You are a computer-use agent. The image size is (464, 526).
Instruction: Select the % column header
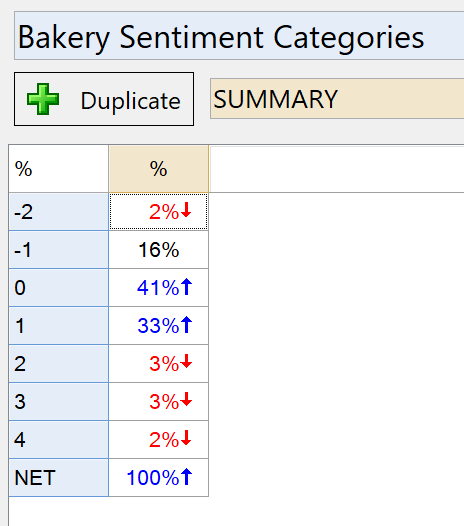(x=158, y=168)
